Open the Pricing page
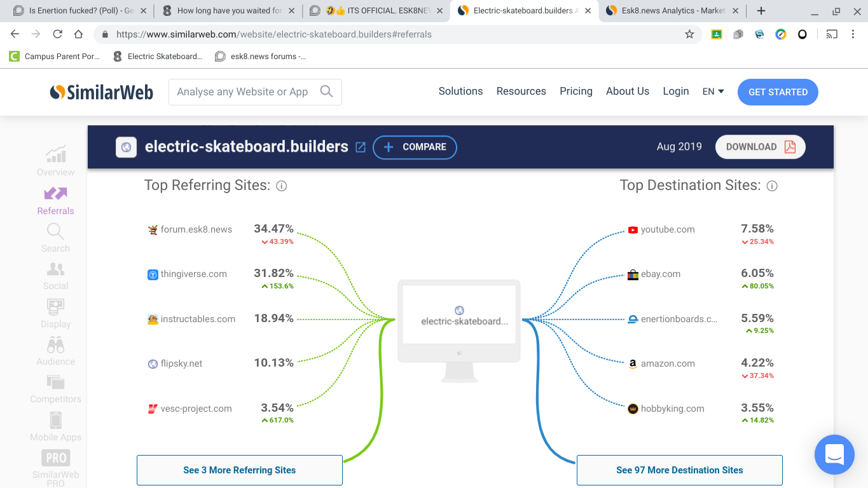This screenshot has height=488, width=868. pos(576,91)
